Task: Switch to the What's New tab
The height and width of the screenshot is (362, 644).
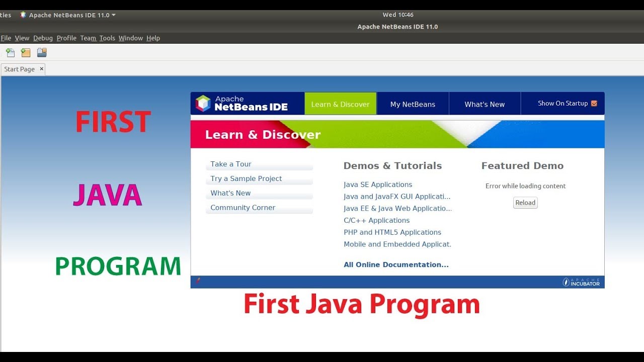Action: (485, 104)
